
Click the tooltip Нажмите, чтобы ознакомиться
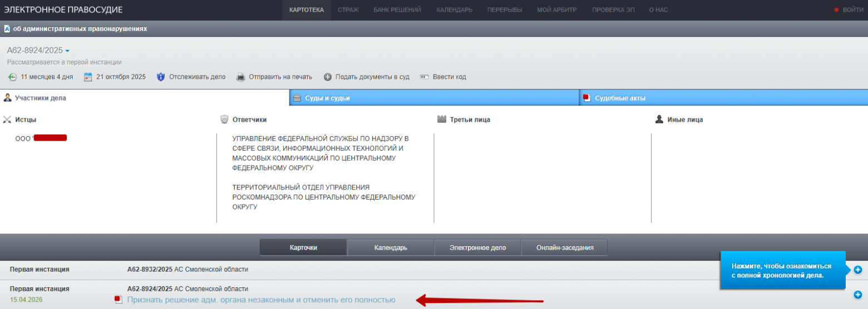783,271
